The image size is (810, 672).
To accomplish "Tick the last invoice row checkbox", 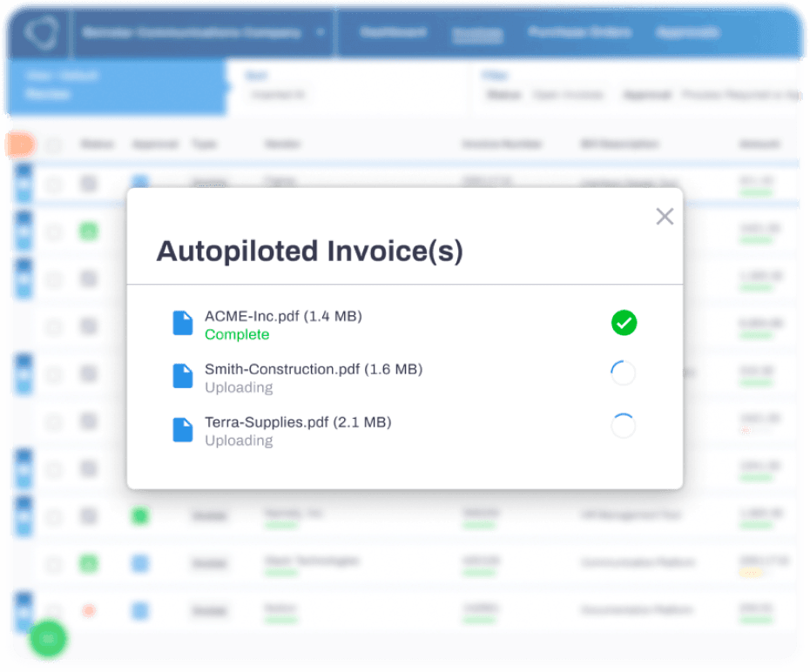I will pyautogui.click(x=54, y=611).
